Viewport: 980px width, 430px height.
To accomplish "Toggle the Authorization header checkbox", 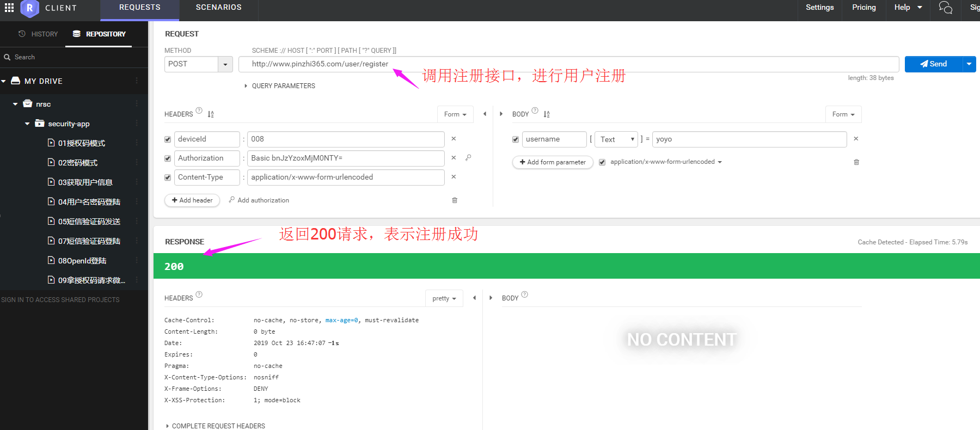I will point(168,158).
